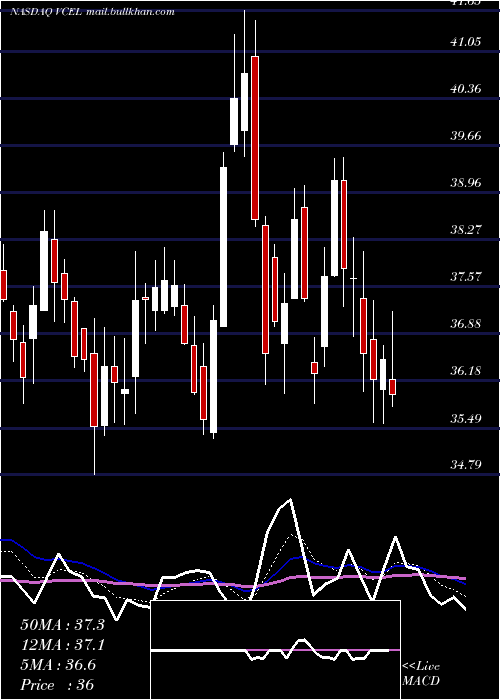Image resolution: width=500 pixels, height=700 pixels.
Task: Click the 39.66 price axis label
Action: [x=466, y=135]
